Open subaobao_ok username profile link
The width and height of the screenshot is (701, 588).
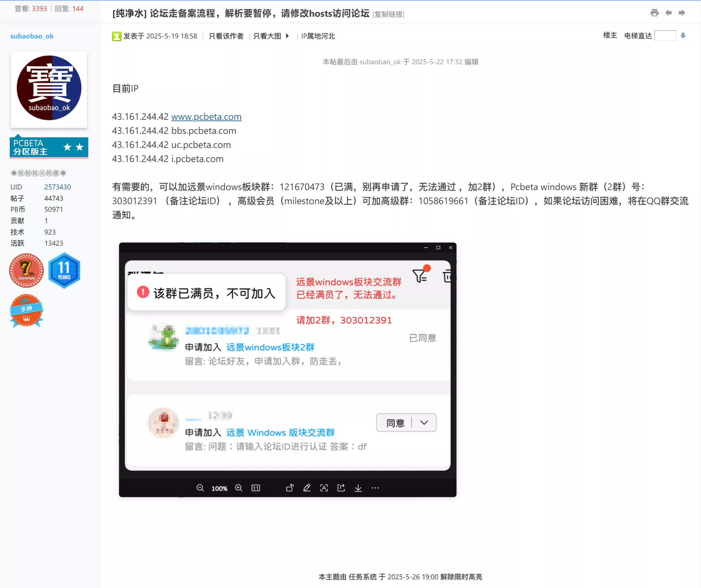32,36
